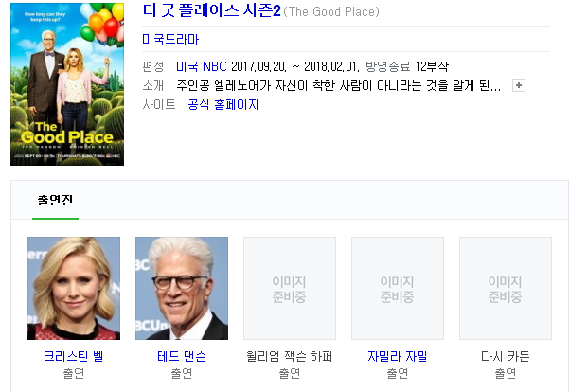Click the 미국드라마 category link
This screenshot has width=570, height=392.
pyautogui.click(x=170, y=39)
